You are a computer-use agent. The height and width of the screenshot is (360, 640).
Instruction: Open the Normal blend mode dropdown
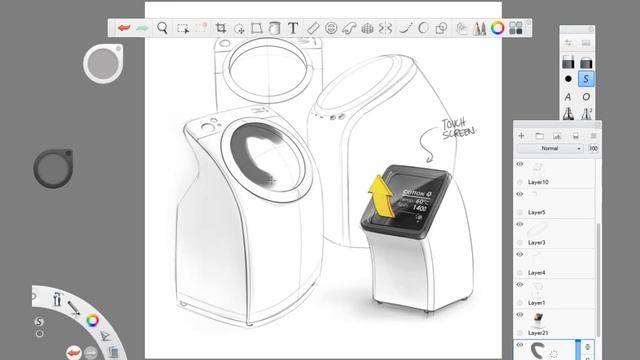coord(550,149)
